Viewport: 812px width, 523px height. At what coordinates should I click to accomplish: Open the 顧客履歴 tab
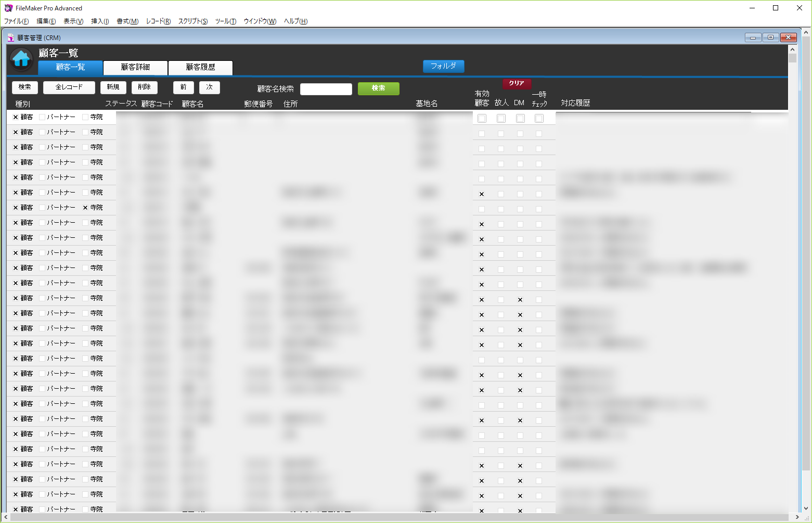(200, 67)
